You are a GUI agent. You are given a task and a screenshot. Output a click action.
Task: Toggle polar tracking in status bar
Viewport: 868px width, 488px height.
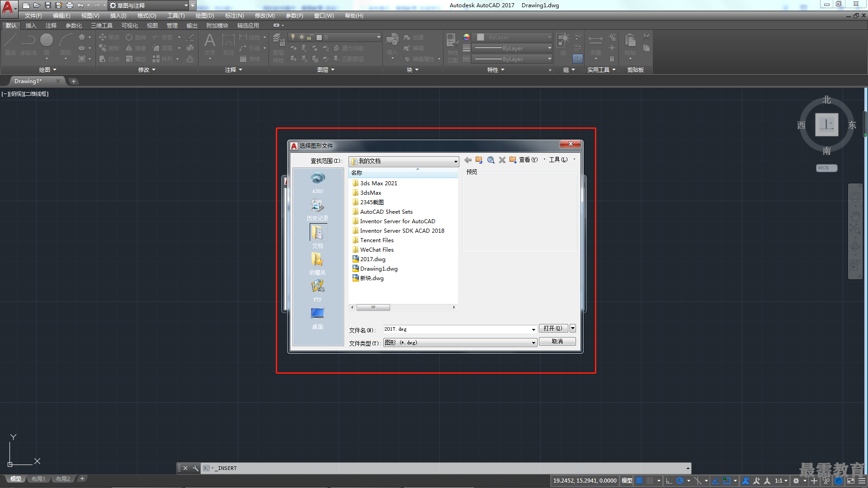pos(679,481)
